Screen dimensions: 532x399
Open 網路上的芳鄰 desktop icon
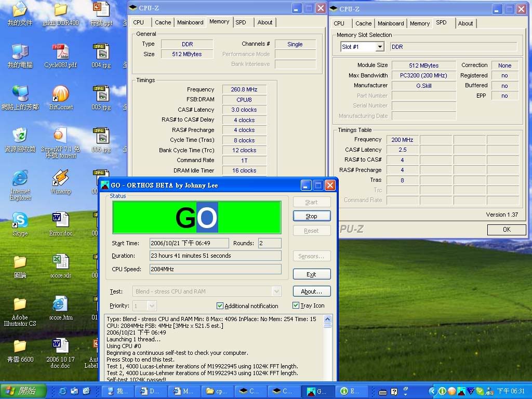20,98
